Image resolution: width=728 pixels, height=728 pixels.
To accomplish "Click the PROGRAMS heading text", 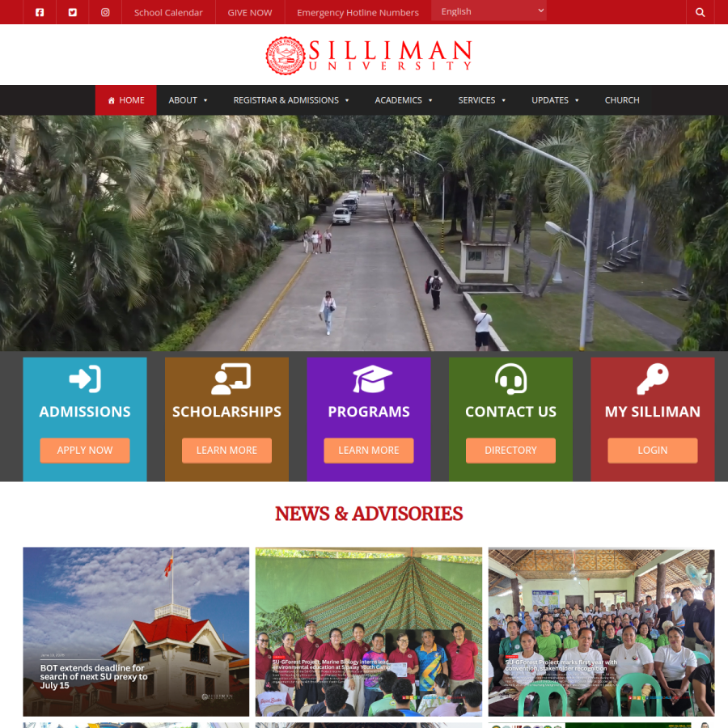I will pos(369,412).
